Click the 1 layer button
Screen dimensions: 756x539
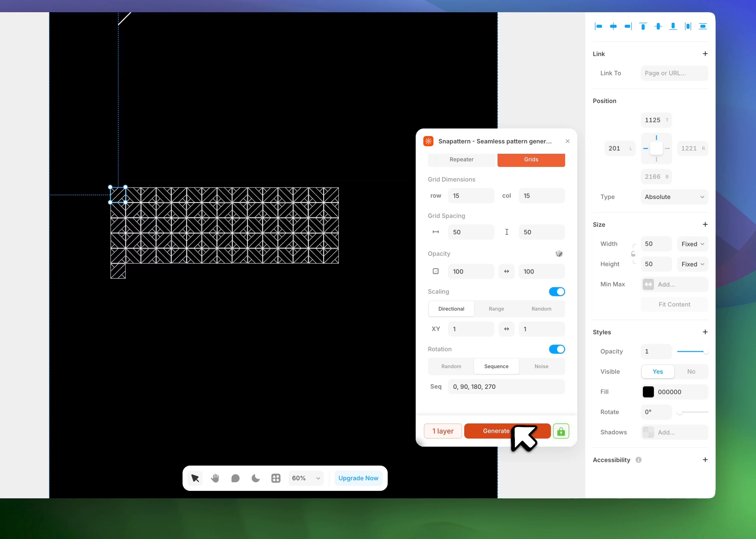[443, 431]
